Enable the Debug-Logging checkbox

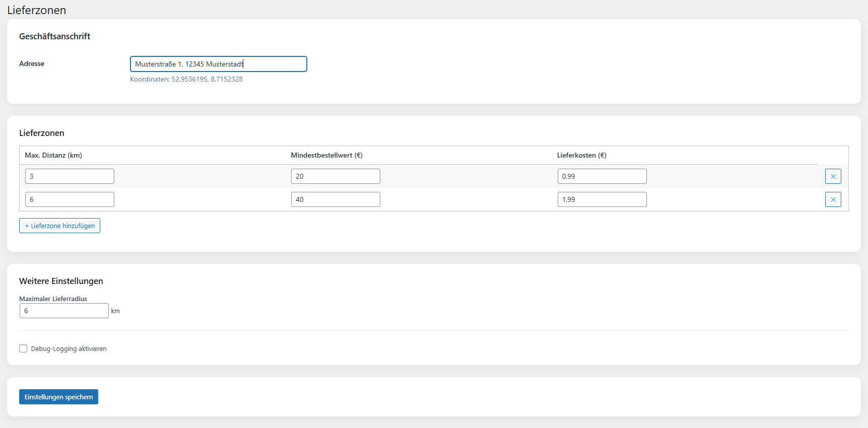click(x=23, y=348)
